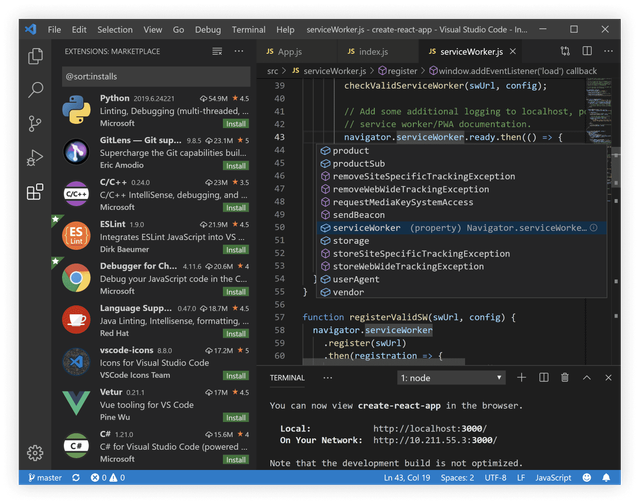Open the Terminal menu
The height and width of the screenshot is (504, 640).
248,30
